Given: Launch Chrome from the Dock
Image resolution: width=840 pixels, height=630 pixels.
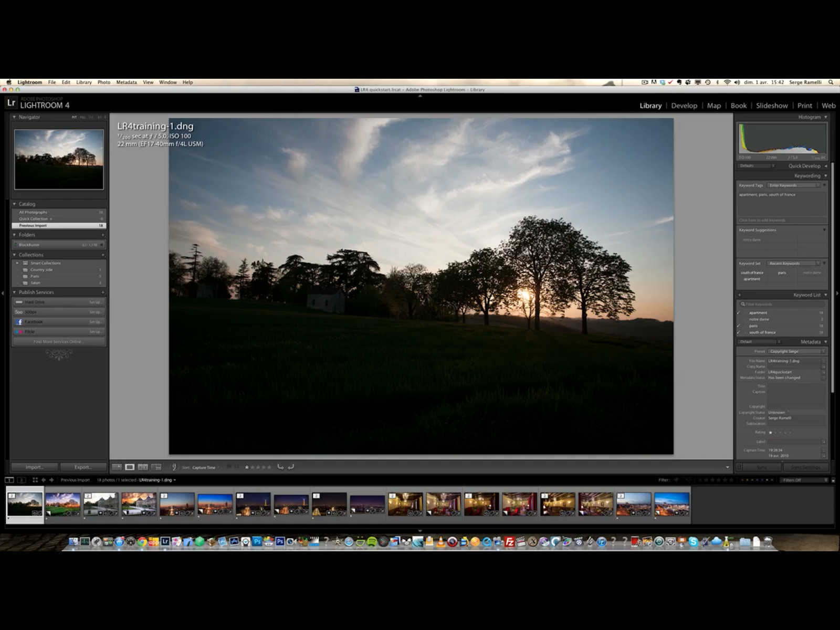Looking at the screenshot, I should 142,542.
